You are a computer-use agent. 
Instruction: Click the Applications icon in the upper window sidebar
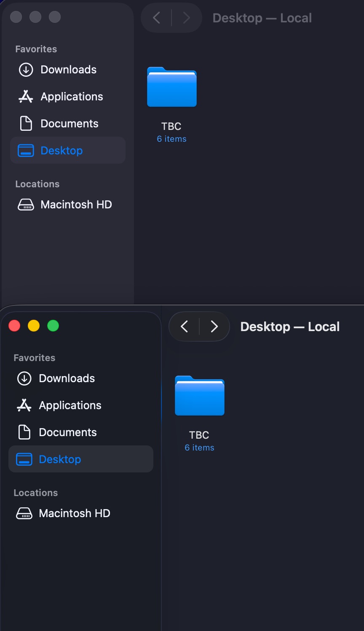pyautogui.click(x=26, y=97)
